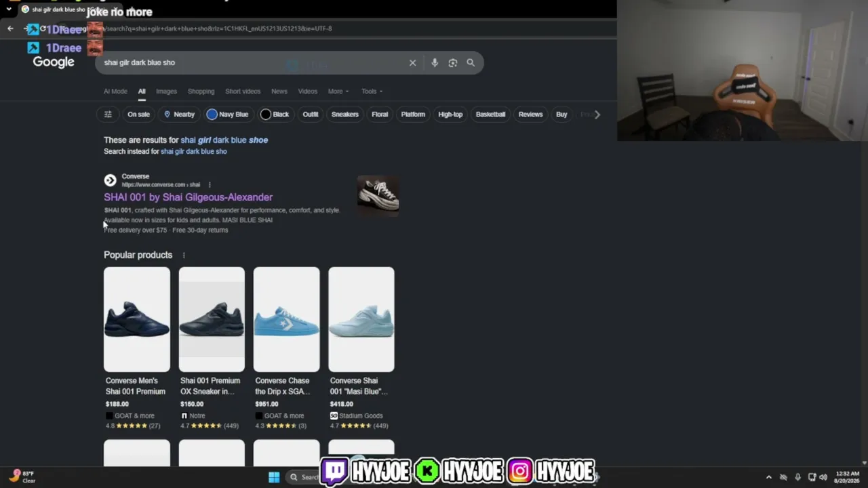Toggle the On sale filter chip

138,115
